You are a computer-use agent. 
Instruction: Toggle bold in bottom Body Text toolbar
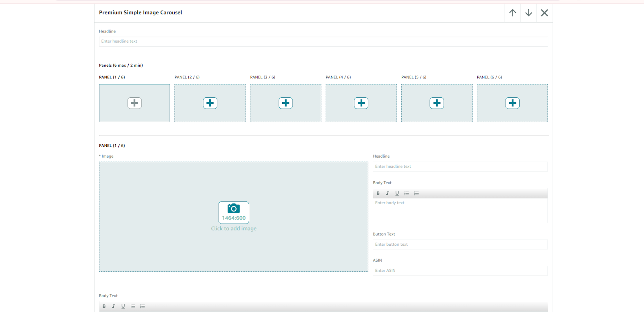[x=104, y=306]
